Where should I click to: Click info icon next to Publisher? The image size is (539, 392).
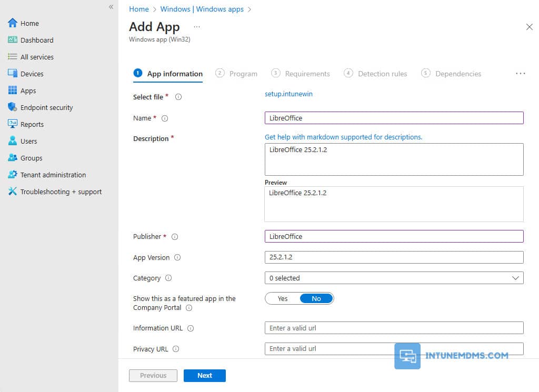pos(175,237)
